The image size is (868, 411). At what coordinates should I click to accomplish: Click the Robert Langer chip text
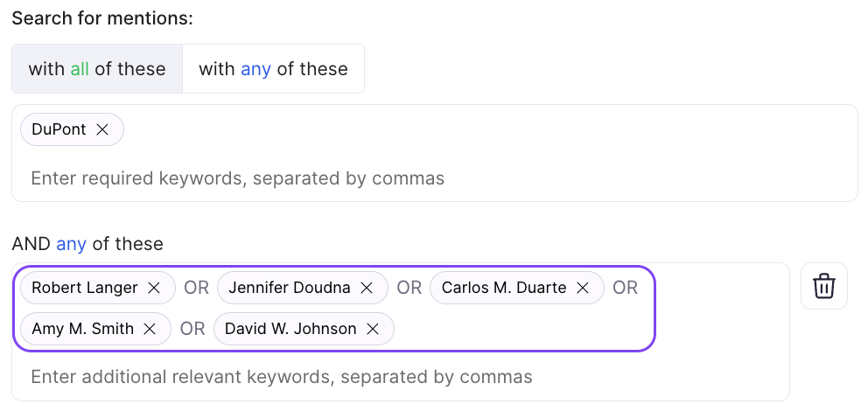(x=85, y=288)
